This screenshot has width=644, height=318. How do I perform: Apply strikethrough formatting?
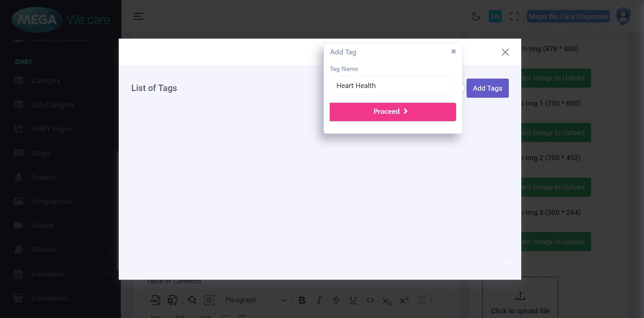coord(336,300)
